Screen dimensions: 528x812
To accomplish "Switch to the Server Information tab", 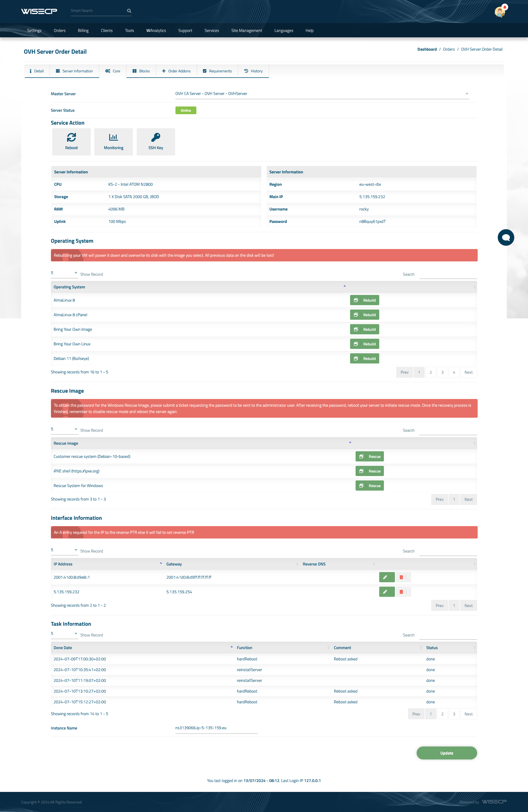I will click(74, 71).
